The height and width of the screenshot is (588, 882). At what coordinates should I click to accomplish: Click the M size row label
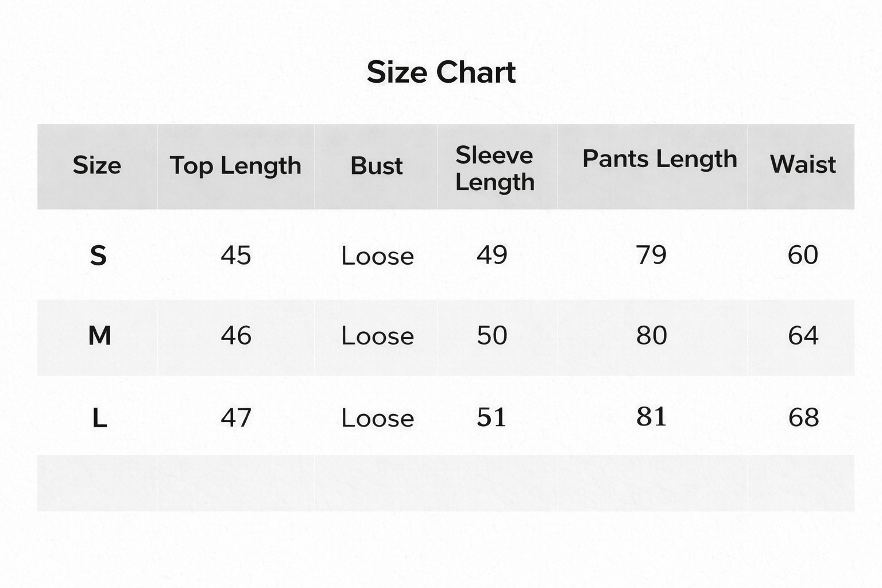click(99, 335)
